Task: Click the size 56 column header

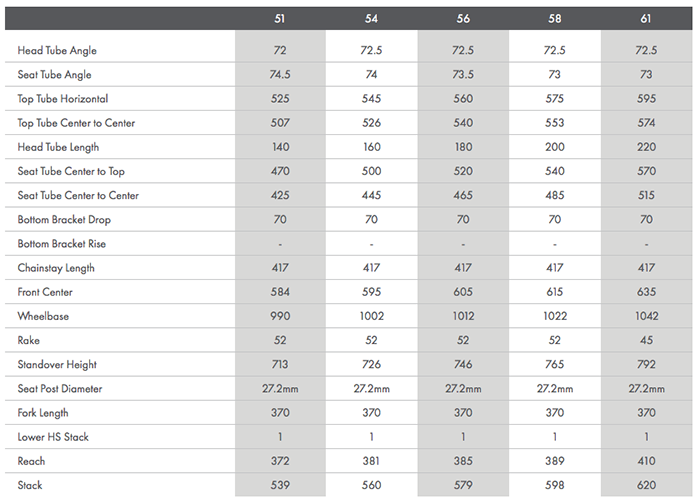Action: coord(463,19)
